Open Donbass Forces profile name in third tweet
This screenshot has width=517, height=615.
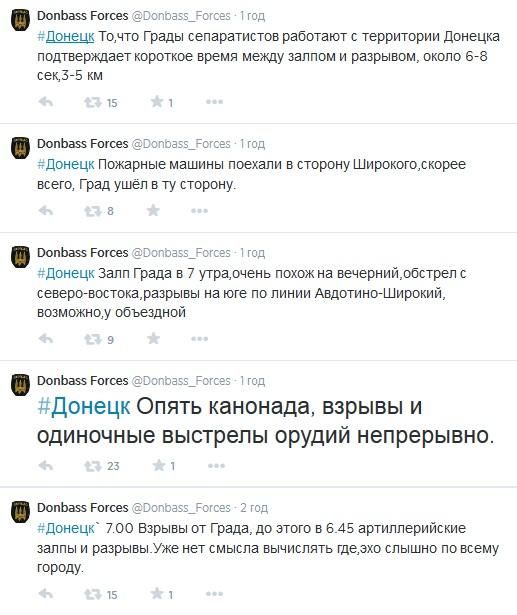(x=82, y=253)
